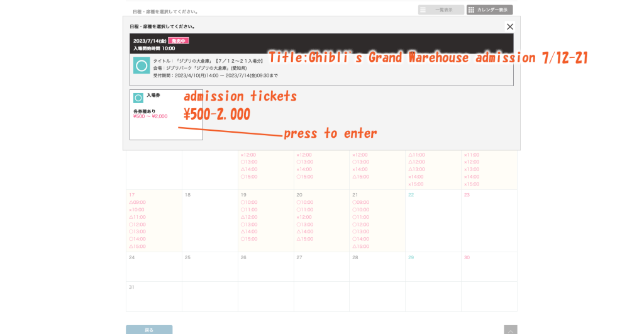The image size is (644, 334).
Task: Click the pink 発売中 on-sale badge
Action: 178,41
